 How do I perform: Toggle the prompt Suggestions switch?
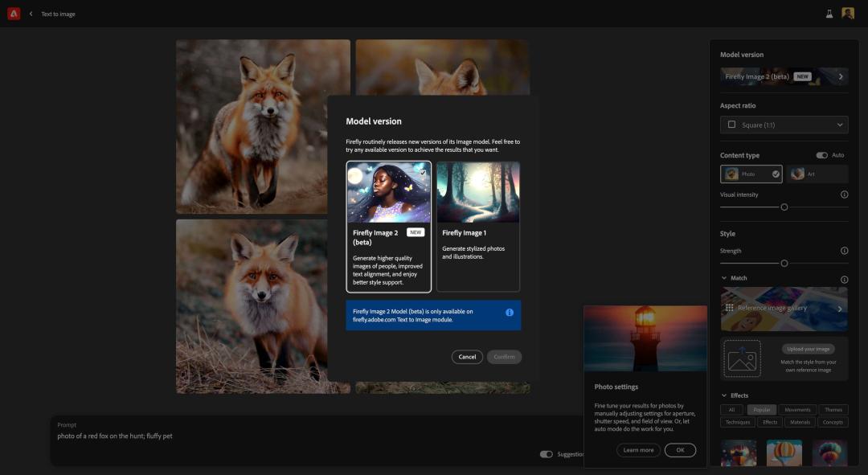[x=547, y=454]
